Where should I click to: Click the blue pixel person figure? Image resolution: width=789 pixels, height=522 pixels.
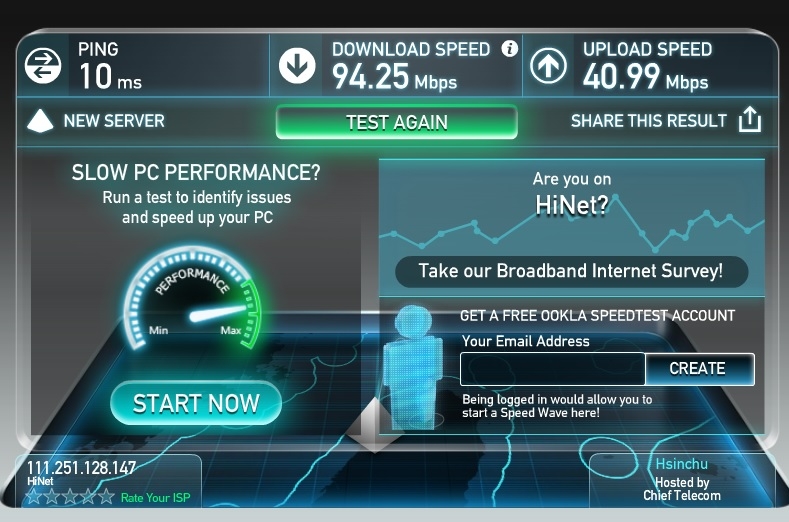[414, 367]
